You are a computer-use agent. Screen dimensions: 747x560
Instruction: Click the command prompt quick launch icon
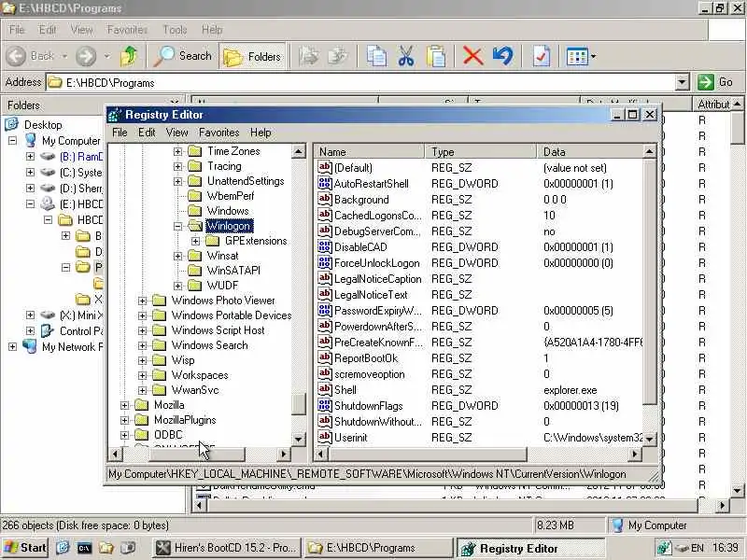(x=84, y=548)
